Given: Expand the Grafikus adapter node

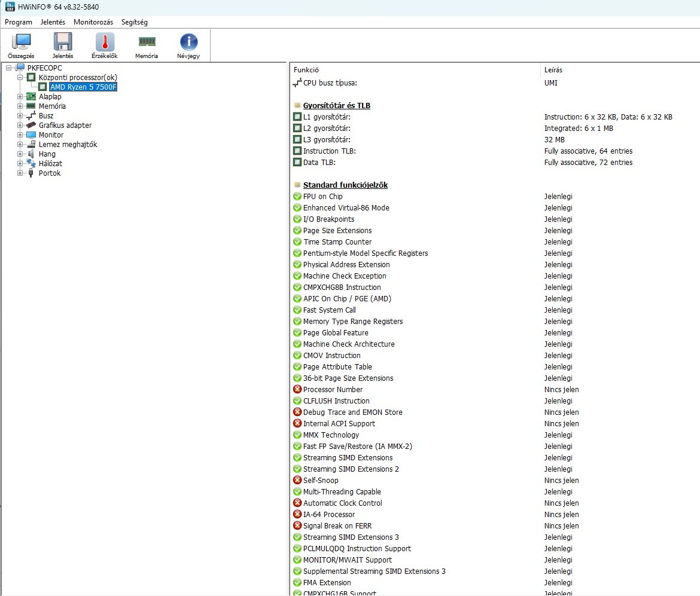Looking at the screenshot, I should point(20,126).
